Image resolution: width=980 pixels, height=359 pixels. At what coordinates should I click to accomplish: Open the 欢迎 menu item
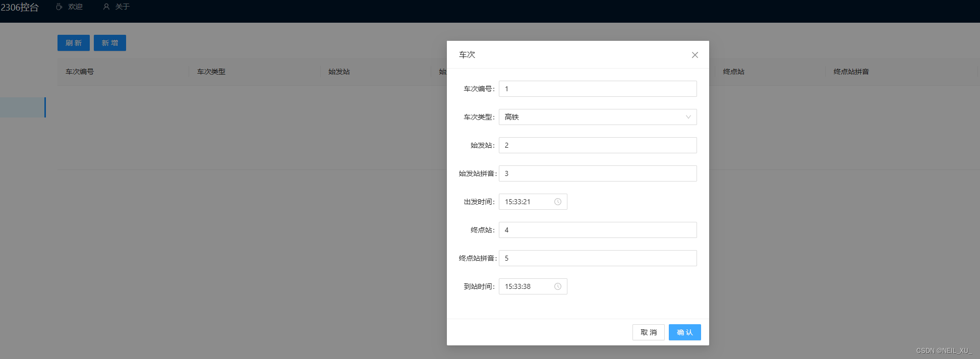70,7
